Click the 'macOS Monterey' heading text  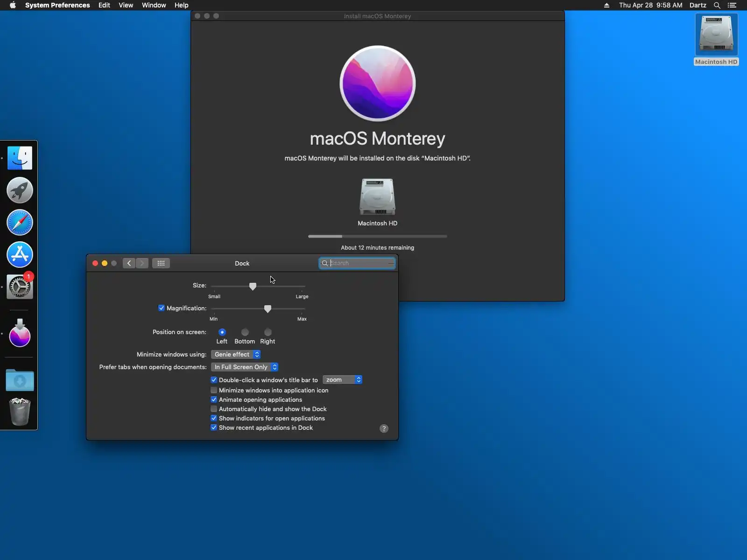[x=377, y=139]
